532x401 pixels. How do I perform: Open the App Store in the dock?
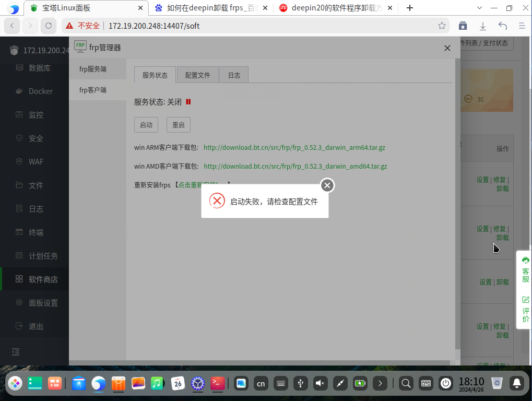pyautogui.click(x=119, y=383)
